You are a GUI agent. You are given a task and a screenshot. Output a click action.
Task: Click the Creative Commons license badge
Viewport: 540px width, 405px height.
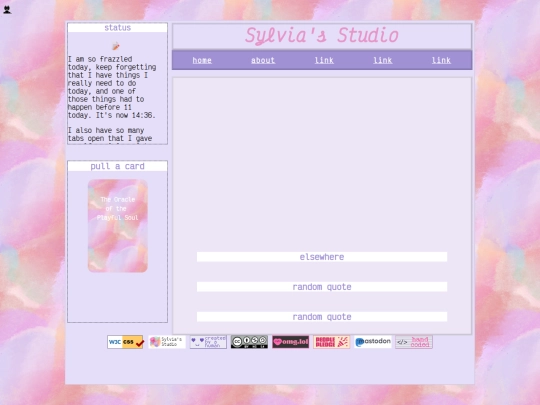(x=249, y=342)
